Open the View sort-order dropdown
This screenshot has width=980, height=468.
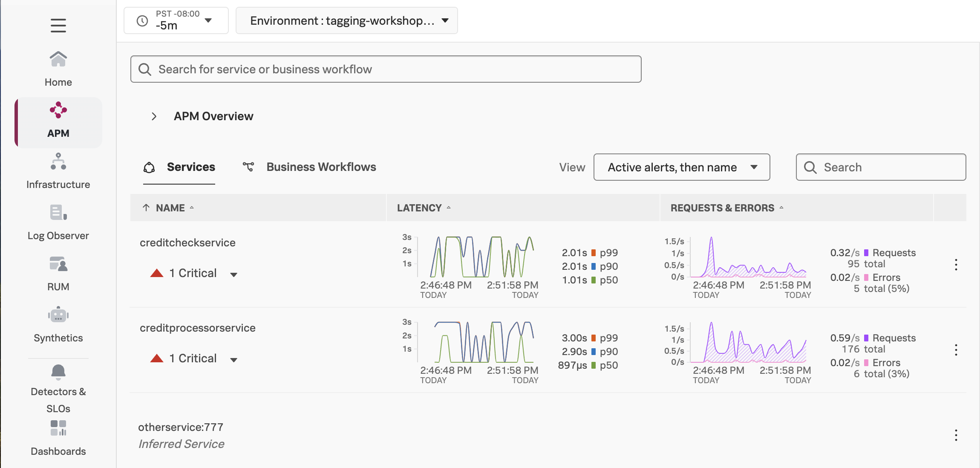click(x=681, y=167)
